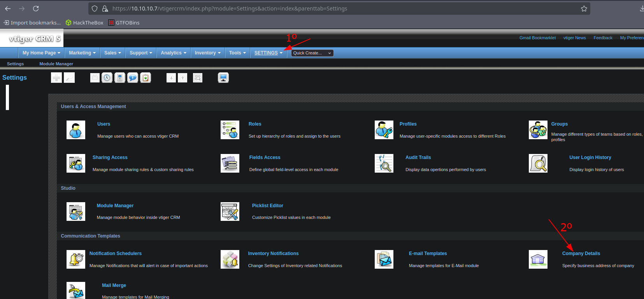Expand the Inventory menu dropdown
Image resolution: width=644 pixels, height=299 pixels.
point(208,53)
